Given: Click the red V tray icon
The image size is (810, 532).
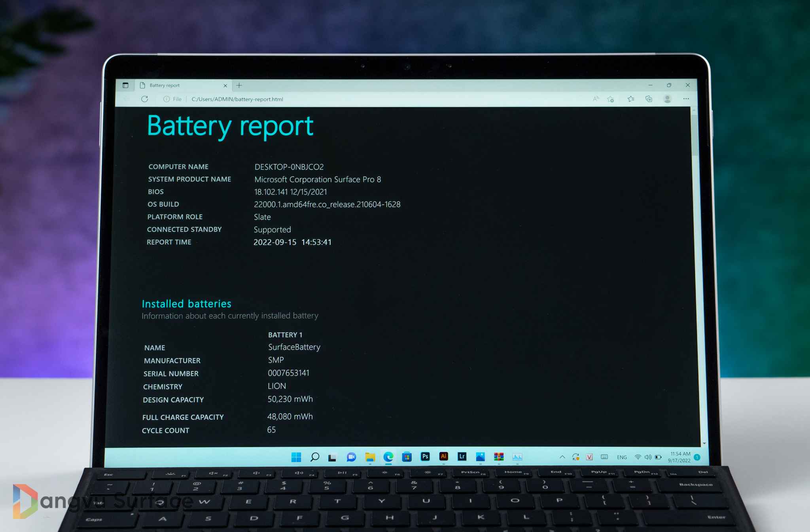Looking at the screenshot, I should pos(589,457).
